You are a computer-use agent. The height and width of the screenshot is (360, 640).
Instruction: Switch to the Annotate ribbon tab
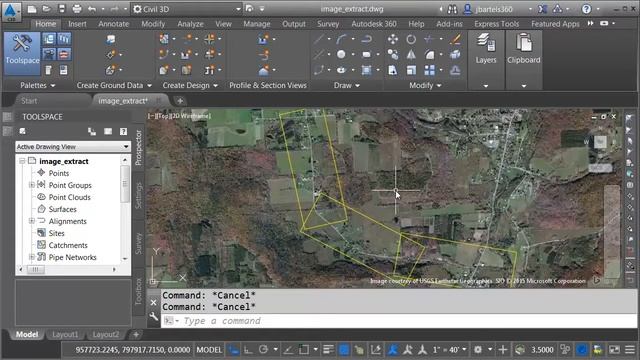113,24
